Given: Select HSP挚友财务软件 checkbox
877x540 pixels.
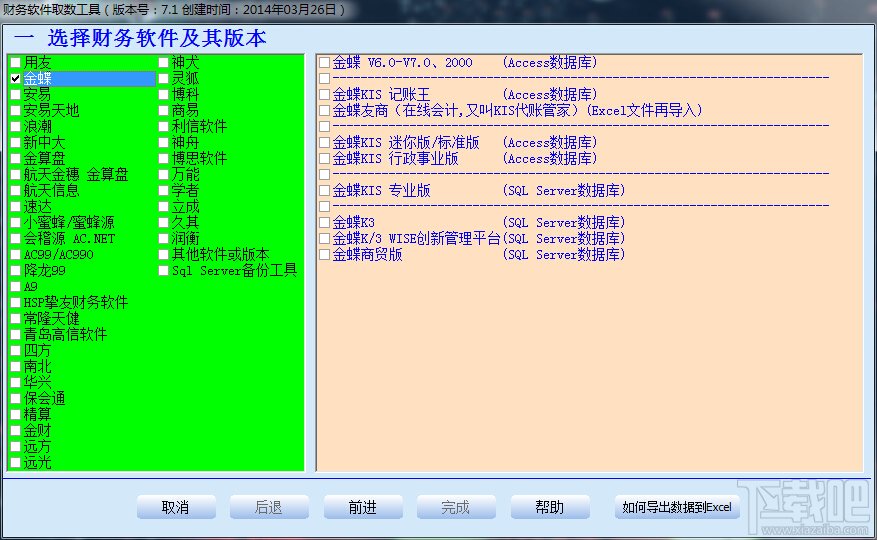Looking at the screenshot, I should pos(16,303).
